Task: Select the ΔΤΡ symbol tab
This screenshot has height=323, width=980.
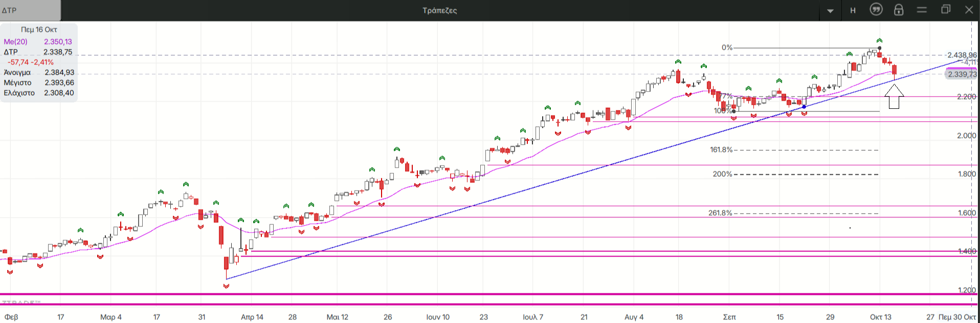Action: click(30, 10)
